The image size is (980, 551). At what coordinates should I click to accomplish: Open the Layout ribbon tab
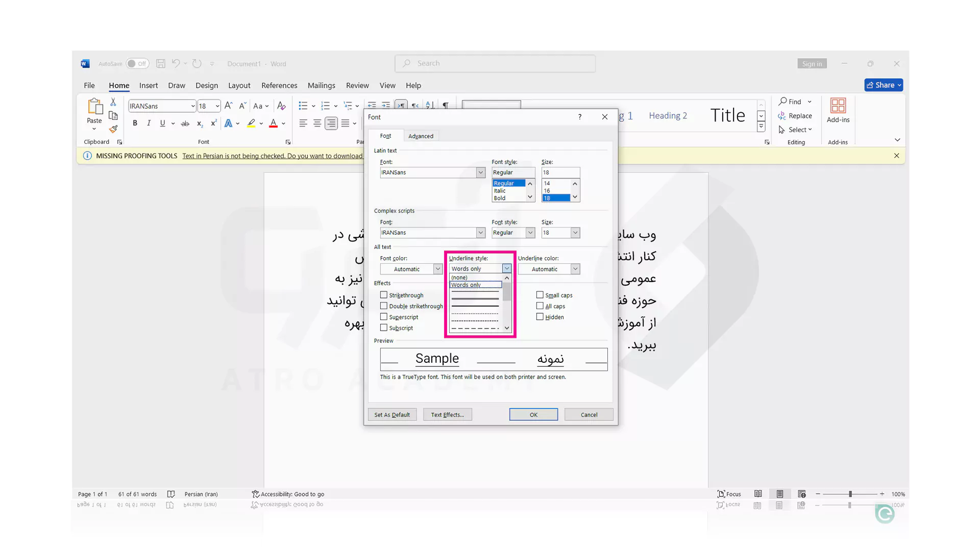click(239, 85)
